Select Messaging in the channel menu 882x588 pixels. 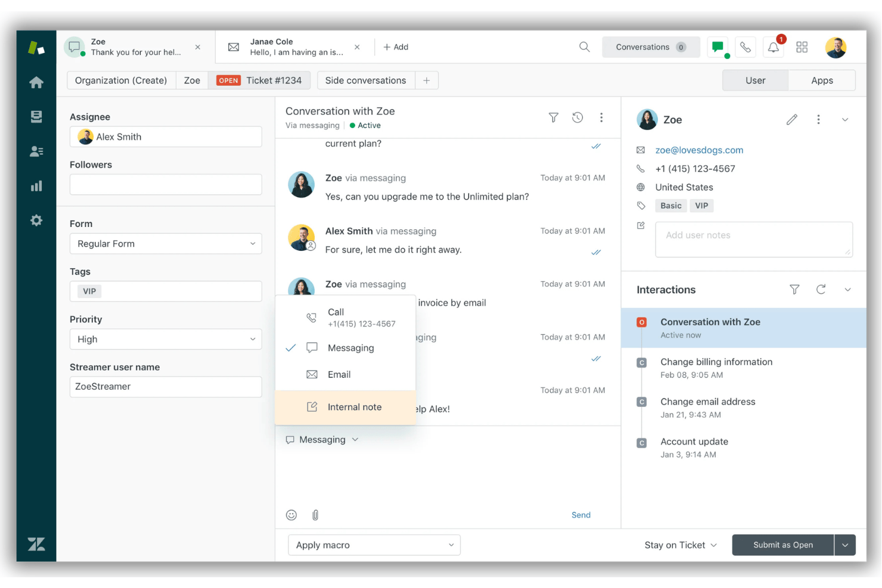(x=345, y=348)
